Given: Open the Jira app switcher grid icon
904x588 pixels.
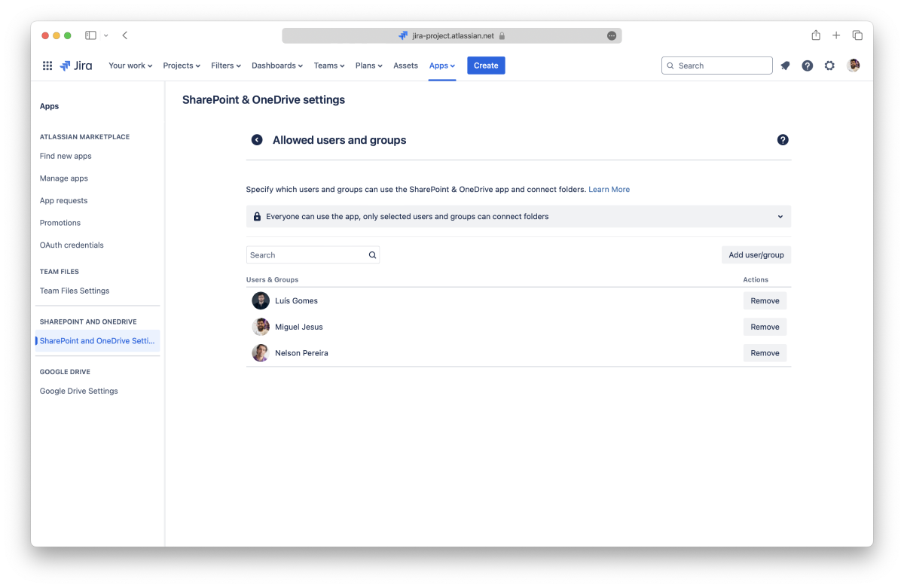Looking at the screenshot, I should [47, 66].
